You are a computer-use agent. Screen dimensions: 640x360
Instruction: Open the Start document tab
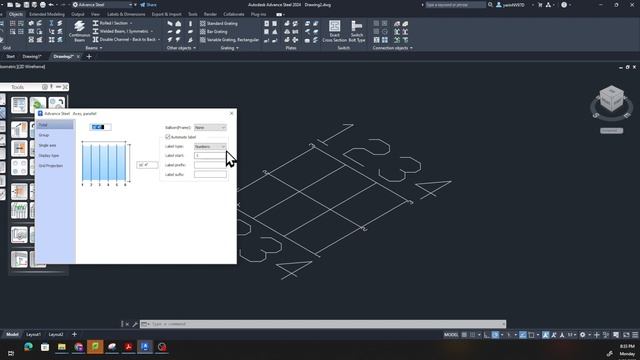tap(10, 56)
